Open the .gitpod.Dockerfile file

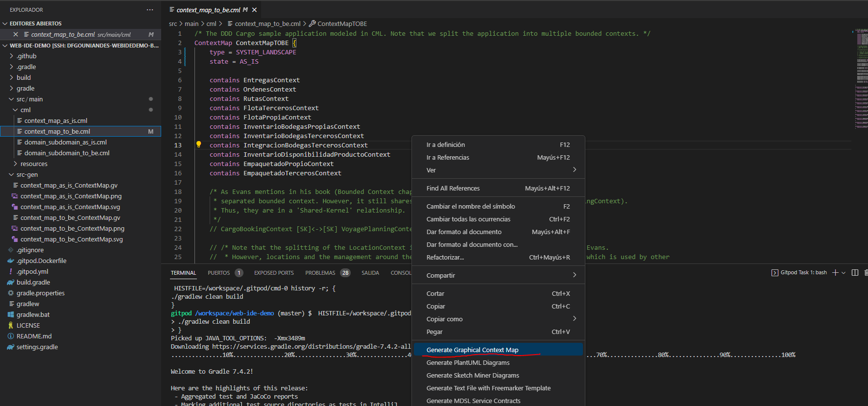point(41,261)
